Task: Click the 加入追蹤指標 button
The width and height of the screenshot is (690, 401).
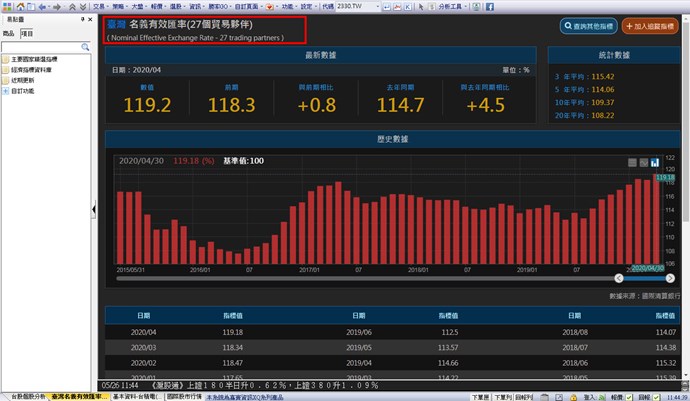Action: (x=649, y=28)
